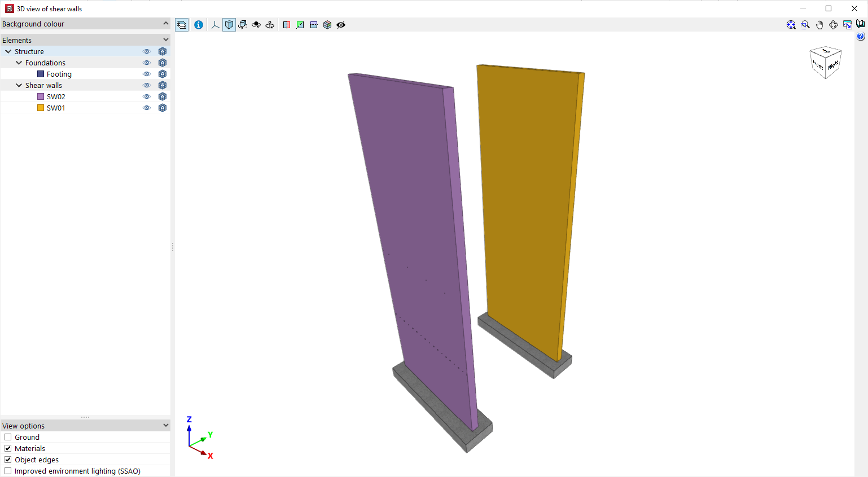Click the crossed-out eye toolbar icon
868x477 pixels.
point(341,25)
